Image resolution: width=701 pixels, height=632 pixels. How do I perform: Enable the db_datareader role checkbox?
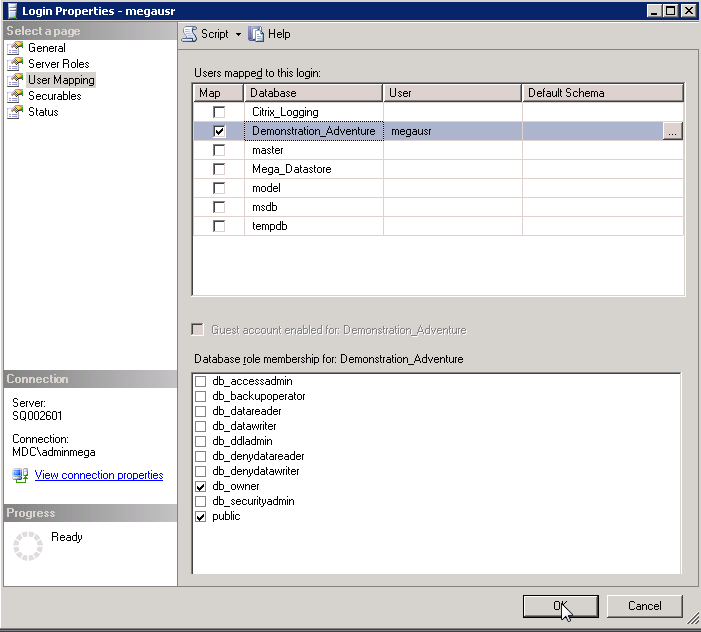[201, 412]
